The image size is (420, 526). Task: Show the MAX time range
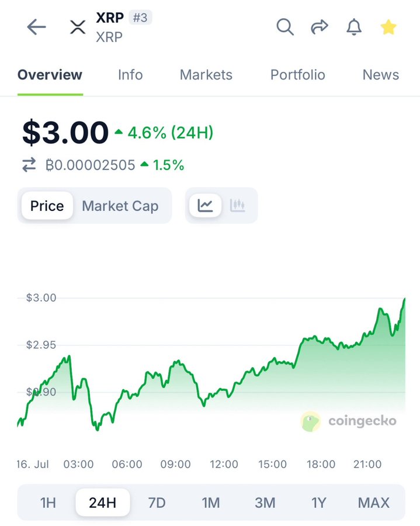click(x=373, y=503)
